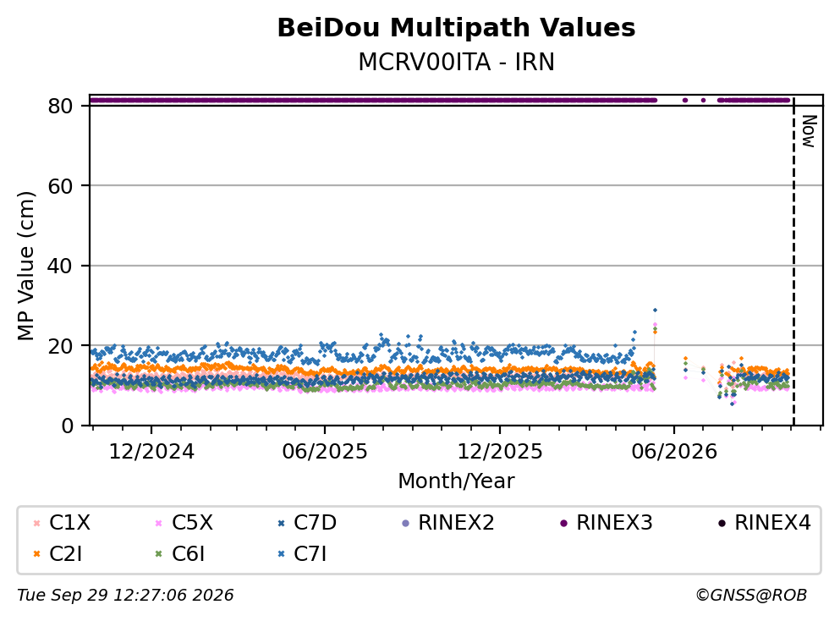Image resolution: width=840 pixels, height=621 pixels.
Task: Click the C6I green legend marker
Action: 158,554
